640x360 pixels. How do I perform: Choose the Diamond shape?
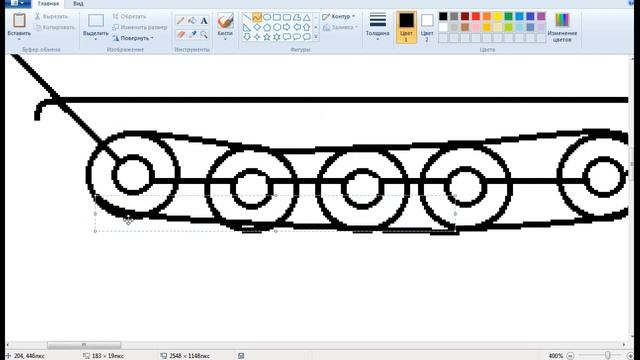(257, 27)
